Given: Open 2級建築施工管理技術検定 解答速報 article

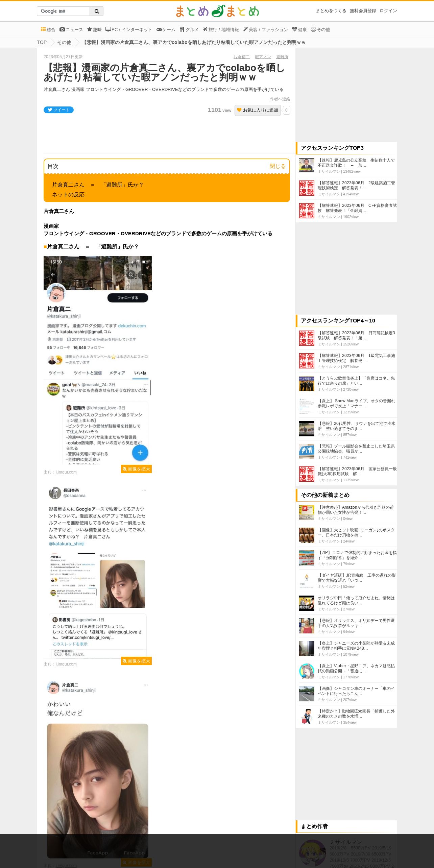Looking at the screenshot, I should tap(356, 185).
